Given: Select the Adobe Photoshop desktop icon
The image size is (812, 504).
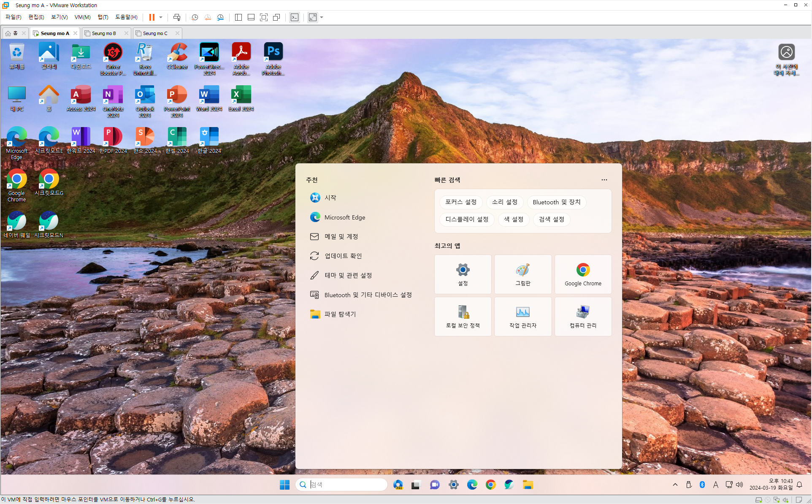Looking at the screenshot, I should pos(273,59).
